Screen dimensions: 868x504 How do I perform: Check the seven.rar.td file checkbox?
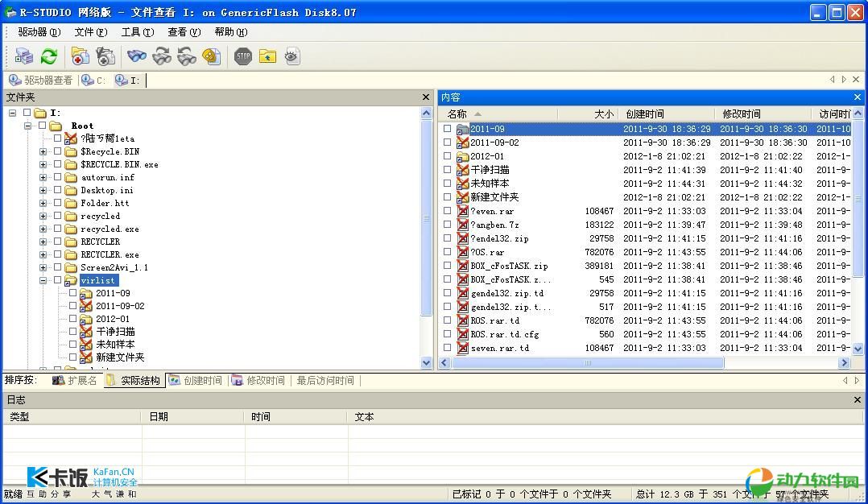[448, 348]
